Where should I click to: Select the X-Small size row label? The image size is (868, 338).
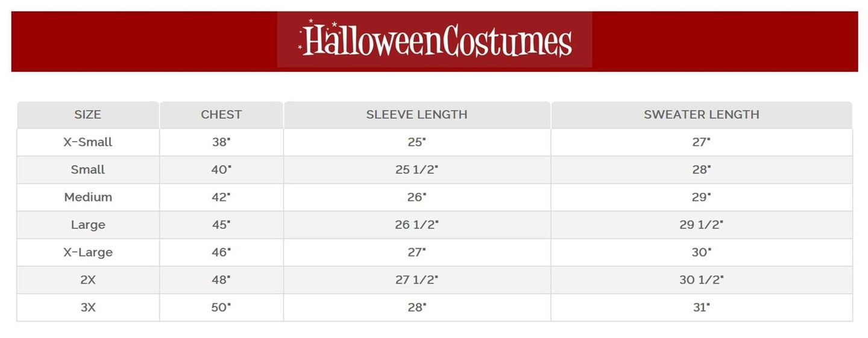coord(88,142)
